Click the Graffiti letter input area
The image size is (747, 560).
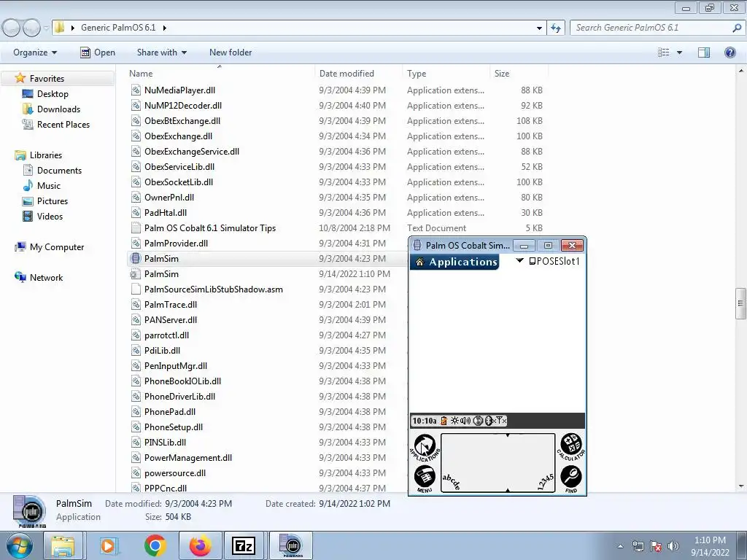474,462
